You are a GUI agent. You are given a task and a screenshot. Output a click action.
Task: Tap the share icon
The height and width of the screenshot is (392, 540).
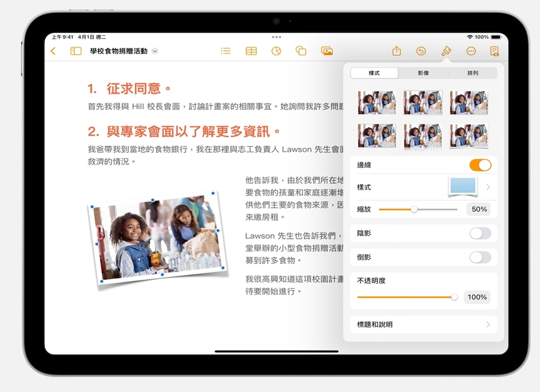tap(396, 51)
